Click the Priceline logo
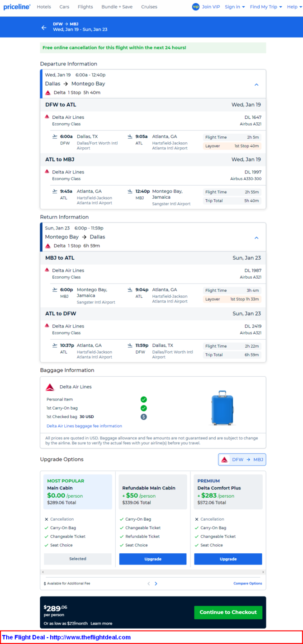The width and height of the screenshot is (303, 644). coord(17,7)
